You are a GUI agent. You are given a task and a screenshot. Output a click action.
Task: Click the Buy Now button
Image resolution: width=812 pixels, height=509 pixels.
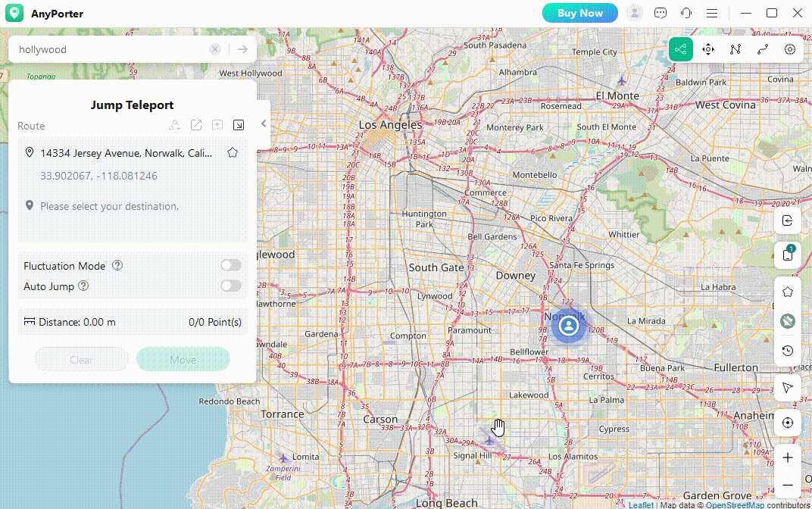(580, 13)
